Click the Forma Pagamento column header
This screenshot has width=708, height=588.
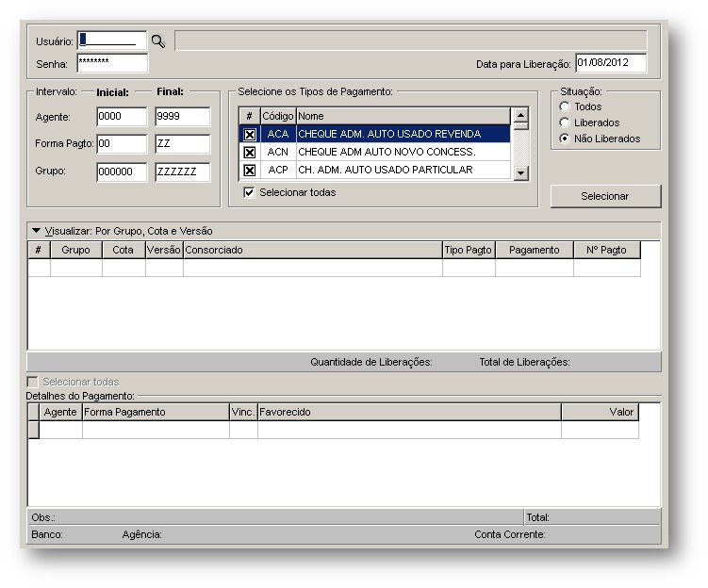coord(156,412)
